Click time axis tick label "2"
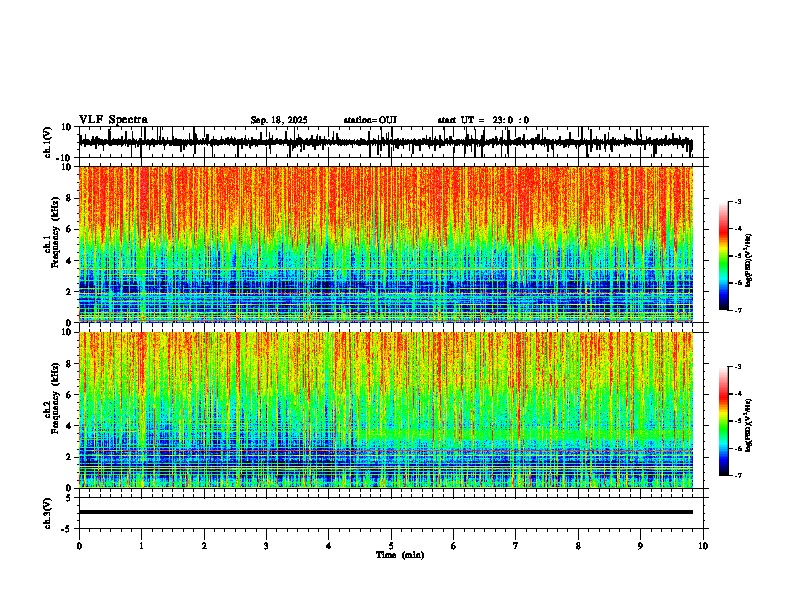This screenshot has width=792, height=612. (x=204, y=546)
